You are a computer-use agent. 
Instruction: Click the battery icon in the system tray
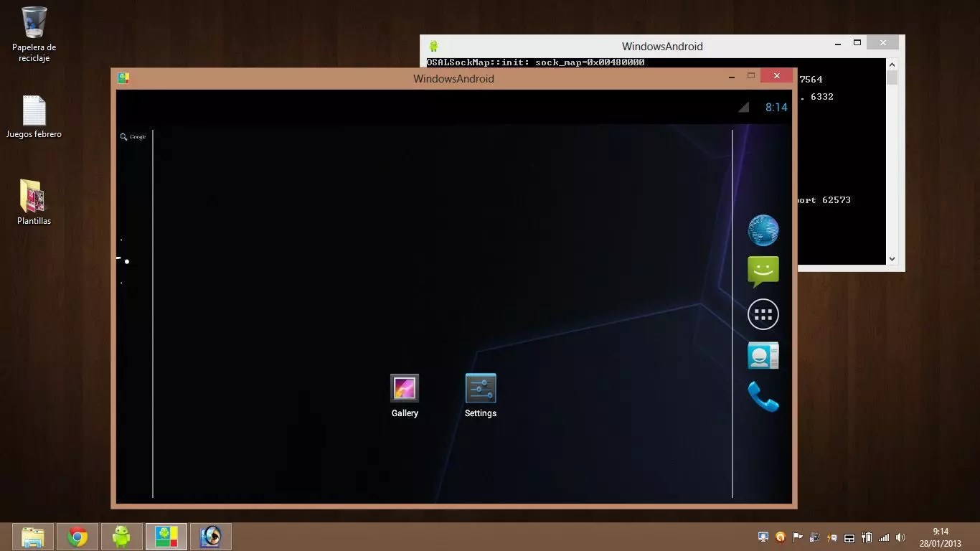pyautogui.click(x=866, y=537)
